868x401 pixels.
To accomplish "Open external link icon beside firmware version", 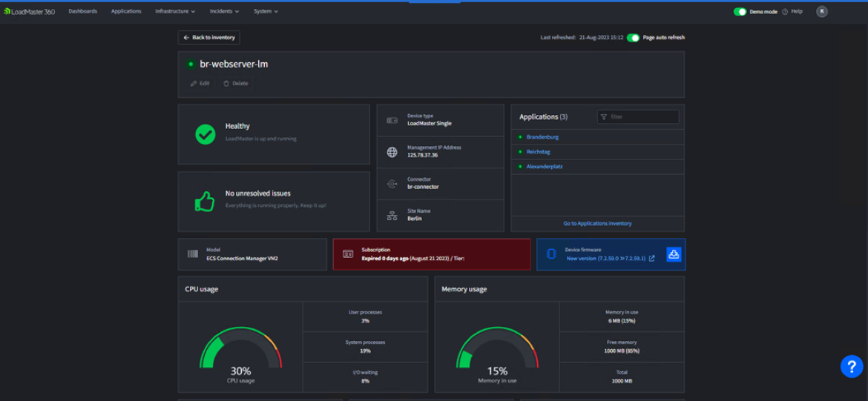I will [652, 259].
